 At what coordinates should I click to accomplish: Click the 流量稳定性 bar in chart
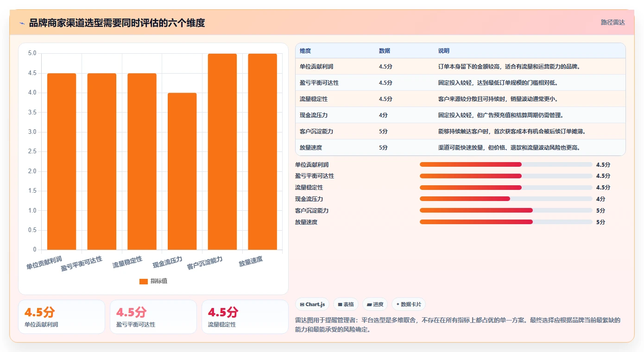[x=142, y=162]
